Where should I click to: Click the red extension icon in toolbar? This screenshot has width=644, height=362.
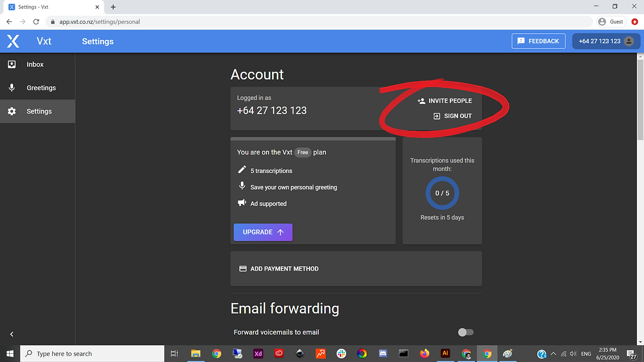point(635,22)
